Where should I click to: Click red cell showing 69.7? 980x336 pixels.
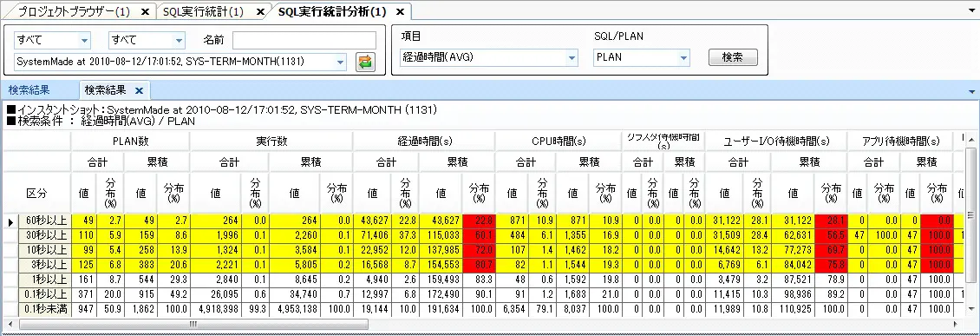click(831, 250)
